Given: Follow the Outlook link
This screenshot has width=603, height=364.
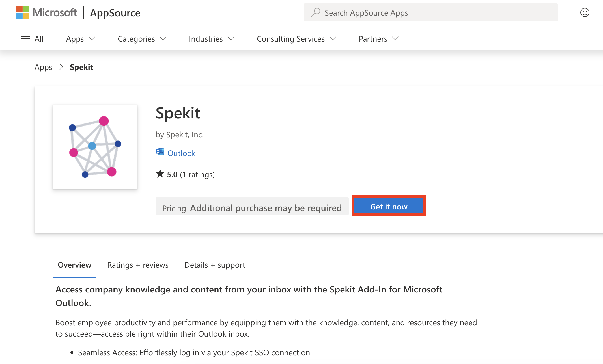Looking at the screenshot, I should click(x=181, y=153).
